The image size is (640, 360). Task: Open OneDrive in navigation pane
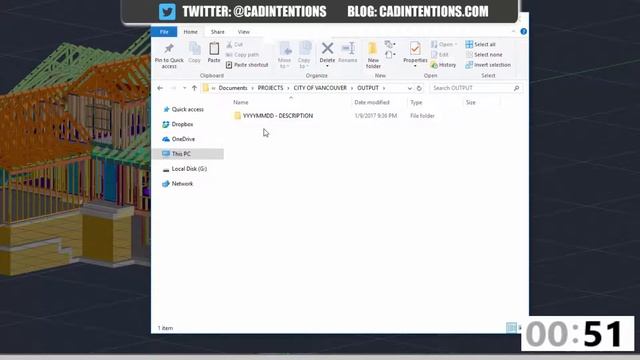pyautogui.click(x=179, y=139)
